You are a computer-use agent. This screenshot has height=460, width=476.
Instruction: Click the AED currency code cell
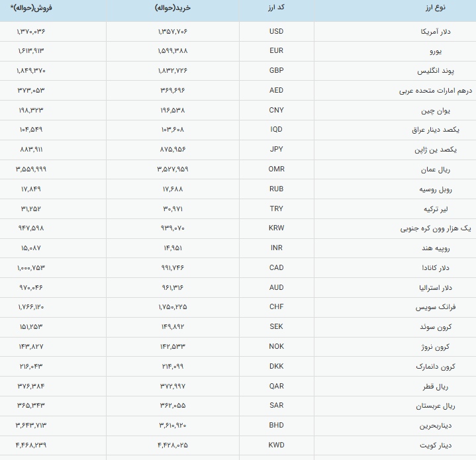[x=276, y=91]
